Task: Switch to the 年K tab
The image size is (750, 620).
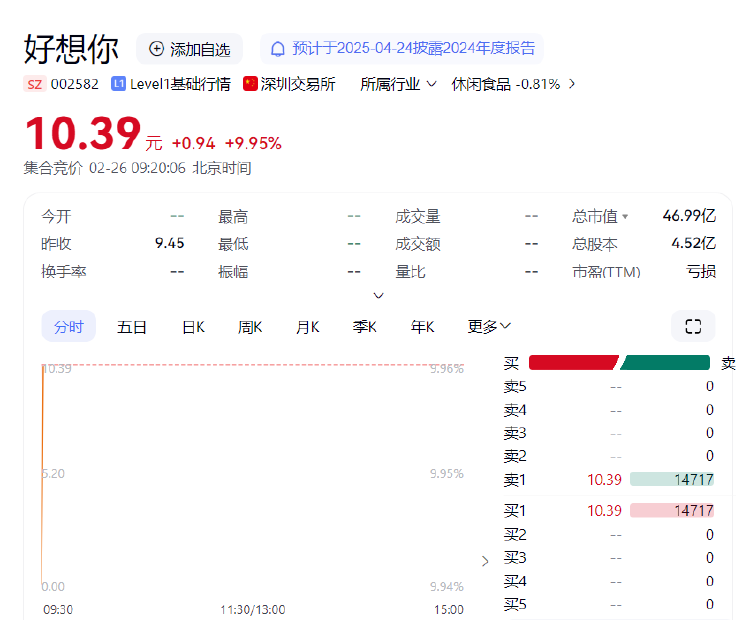Action: 422,327
